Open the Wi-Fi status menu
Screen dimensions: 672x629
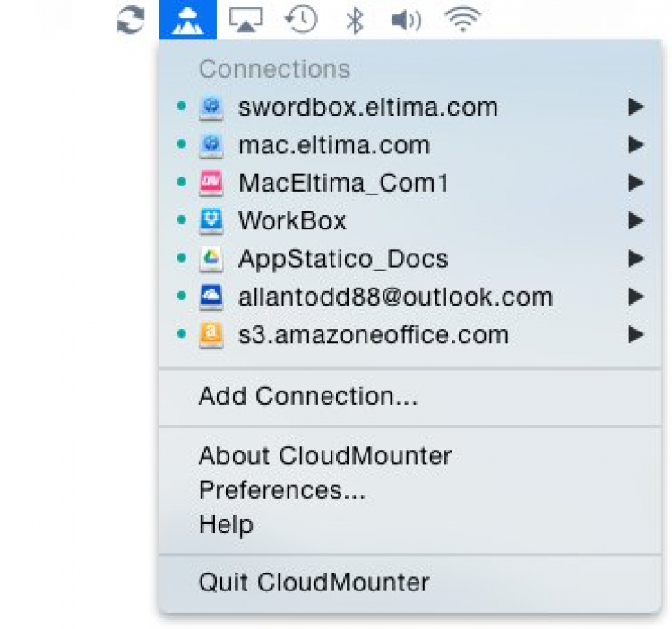(x=463, y=20)
